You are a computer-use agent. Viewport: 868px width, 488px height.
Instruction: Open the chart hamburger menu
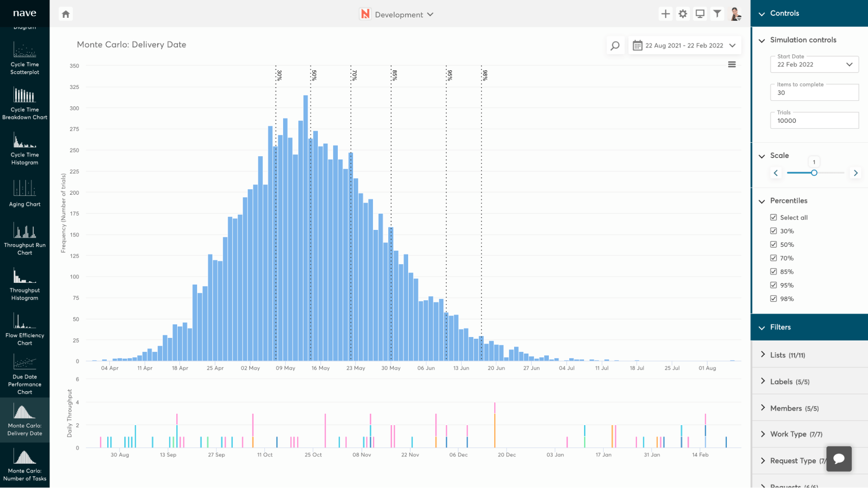click(x=732, y=65)
